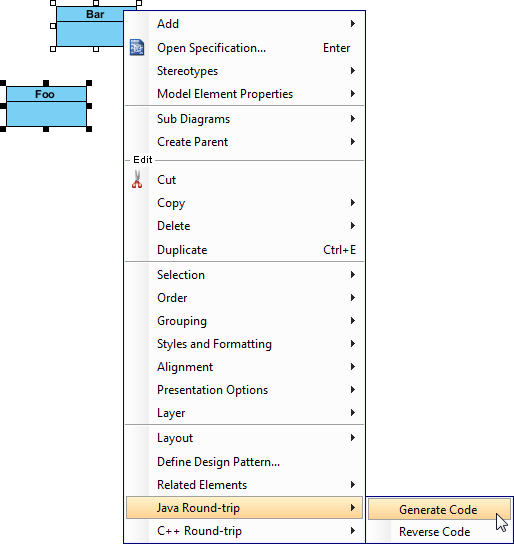Screen dimensions: 514x544
Task: Open Presentation Options submenu
Action: 244,390
